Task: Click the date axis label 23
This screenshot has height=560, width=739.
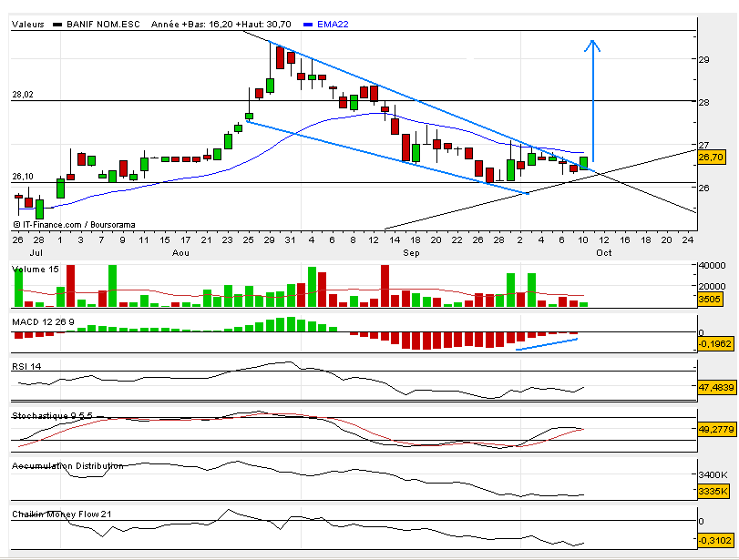Action: tap(227, 239)
